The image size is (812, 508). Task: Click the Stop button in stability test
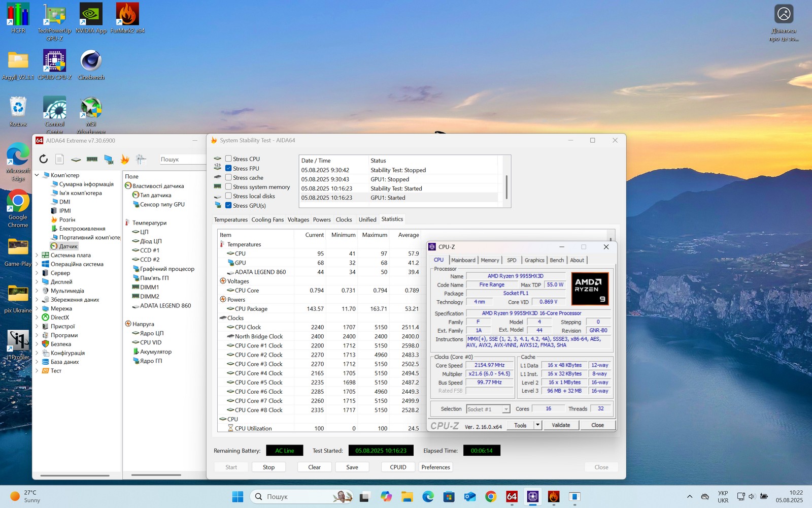(x=269, y=467)
